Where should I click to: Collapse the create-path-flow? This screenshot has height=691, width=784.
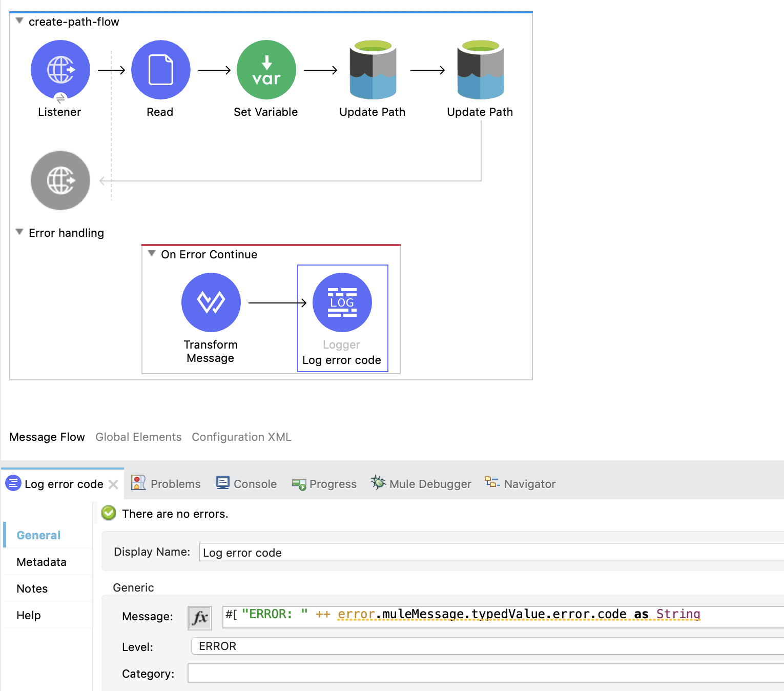tap(19, 21)
